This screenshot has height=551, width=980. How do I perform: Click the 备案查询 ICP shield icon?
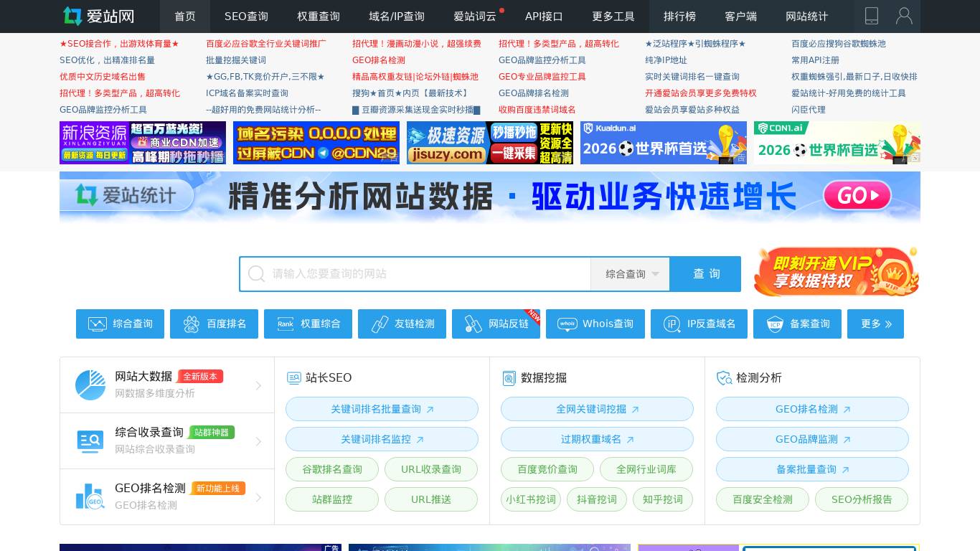775,324
